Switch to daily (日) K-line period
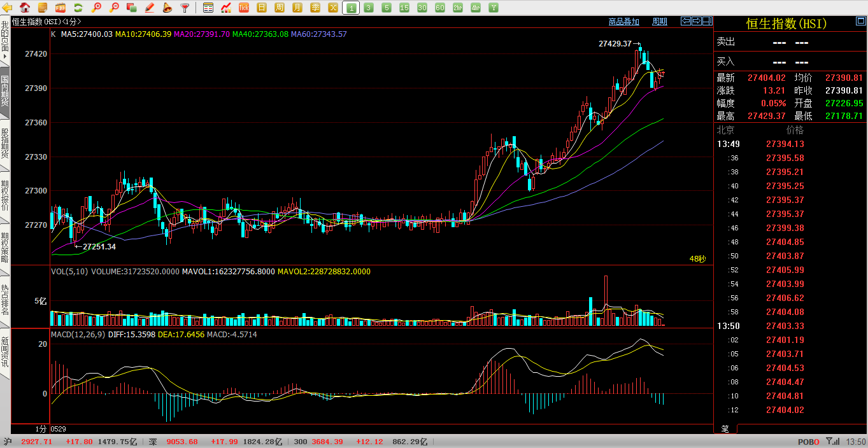 coord(262,8)
